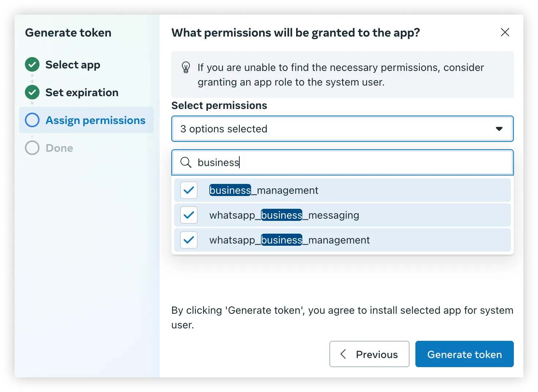Click the Previous button
Viewport: 538px width, 392px height.
pos(369,354)
